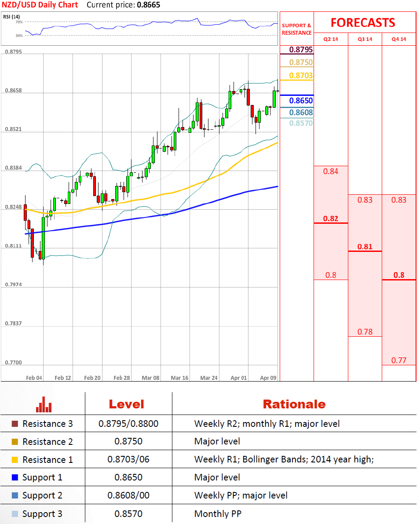
Task: Open the Q2 14 forecast column header
Action: 331,39
